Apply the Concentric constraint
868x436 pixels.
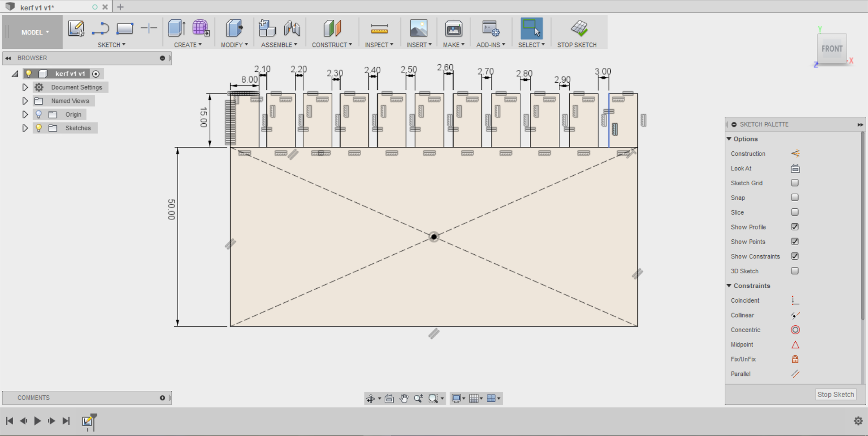(795, 330)
